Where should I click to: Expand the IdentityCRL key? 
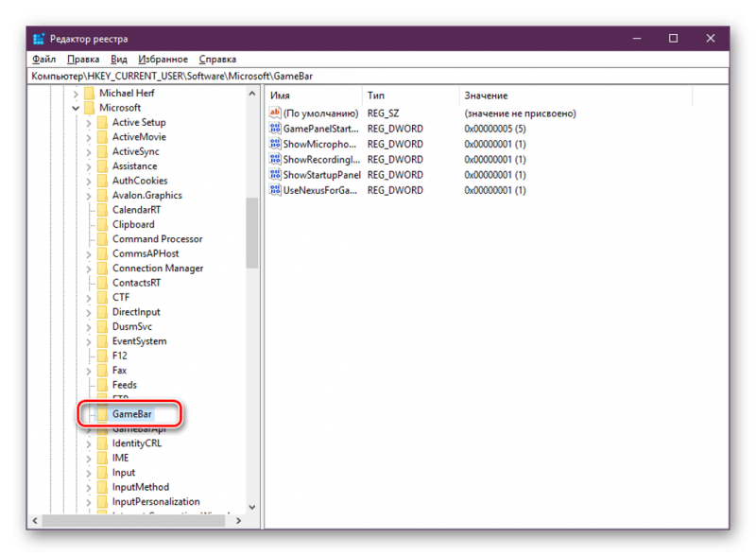[x=89, y=443]
